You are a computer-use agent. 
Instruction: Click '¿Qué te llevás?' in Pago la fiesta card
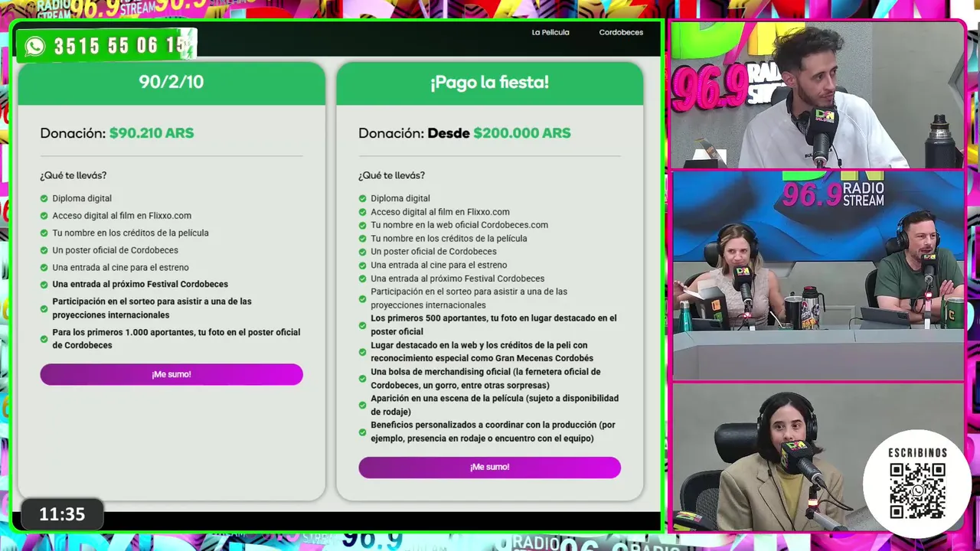(x=391, y=175)
